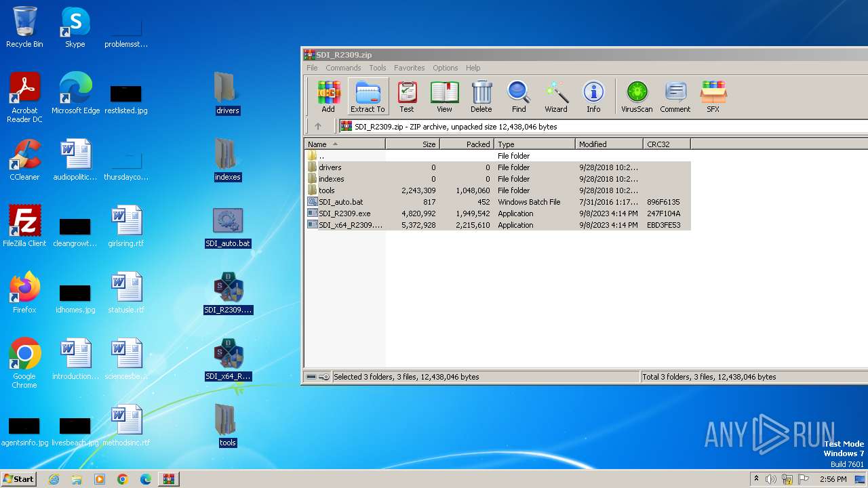Click the Test archive icon
The image size is (868, 488).
pos(407,96)
